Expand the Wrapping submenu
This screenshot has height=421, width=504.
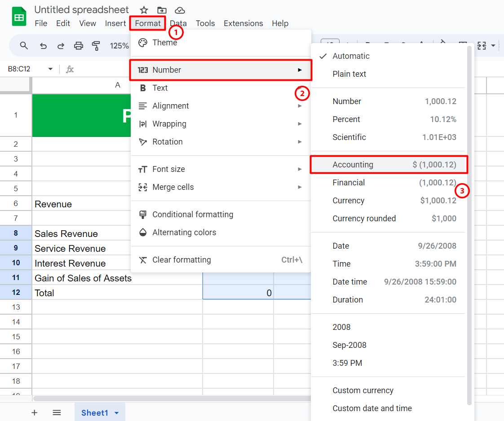(x=221, y=124)
